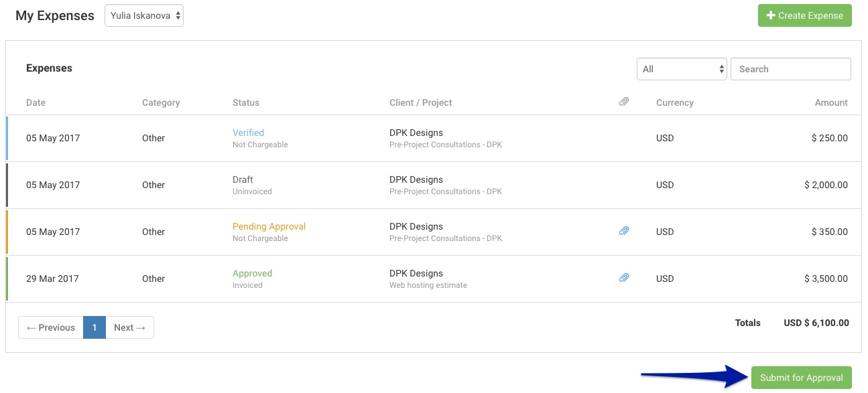Select page 1 in the pagination bar
Screen dimensions: 868x393
pos(94,327)
